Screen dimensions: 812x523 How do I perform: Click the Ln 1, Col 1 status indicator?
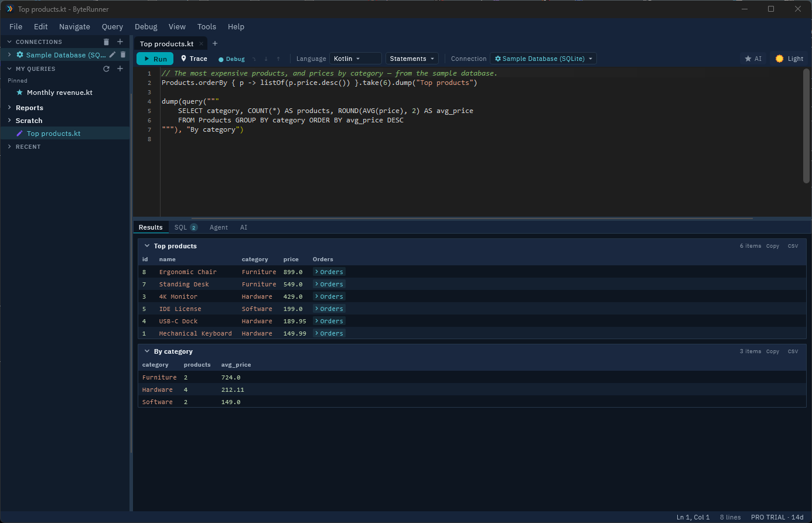tap(693, 517)
